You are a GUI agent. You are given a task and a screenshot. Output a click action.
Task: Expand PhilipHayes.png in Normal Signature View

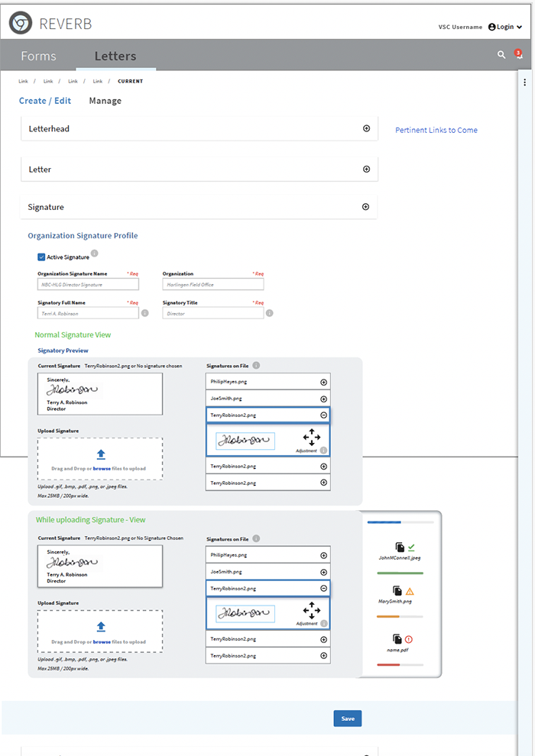click(324, 383)
